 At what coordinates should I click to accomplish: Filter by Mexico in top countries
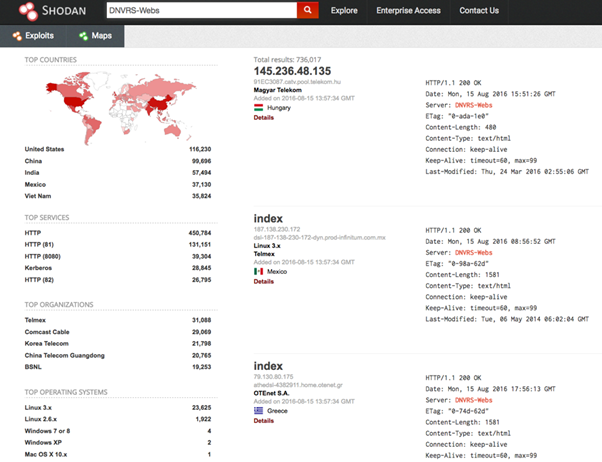[x=35, y=185]
